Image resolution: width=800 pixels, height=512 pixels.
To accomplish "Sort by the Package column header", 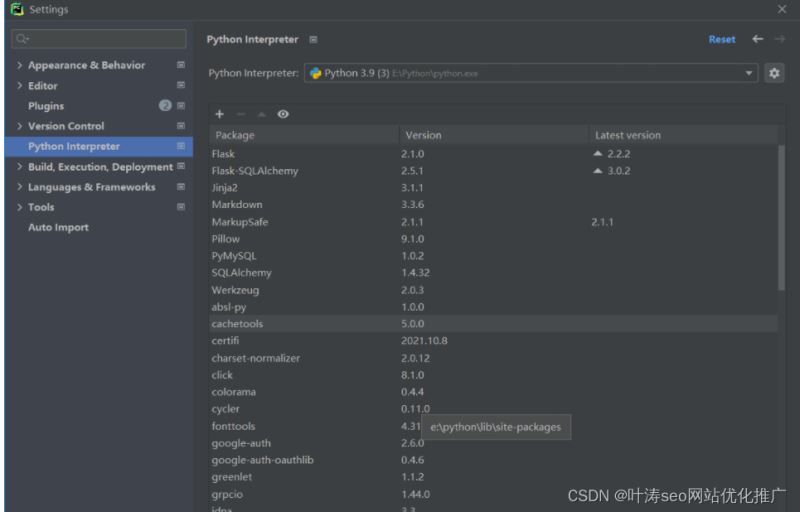I will (x=304, y=135).
